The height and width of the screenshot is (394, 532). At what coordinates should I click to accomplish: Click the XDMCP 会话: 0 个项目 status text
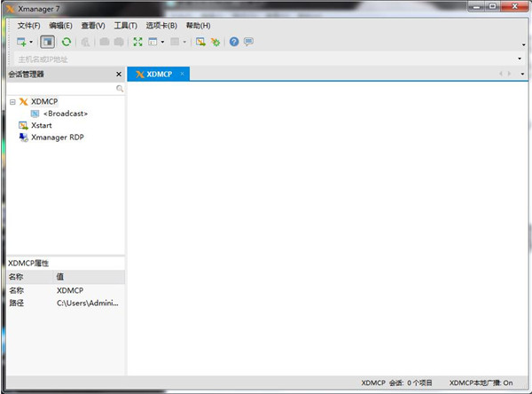(x=396, y=382)
